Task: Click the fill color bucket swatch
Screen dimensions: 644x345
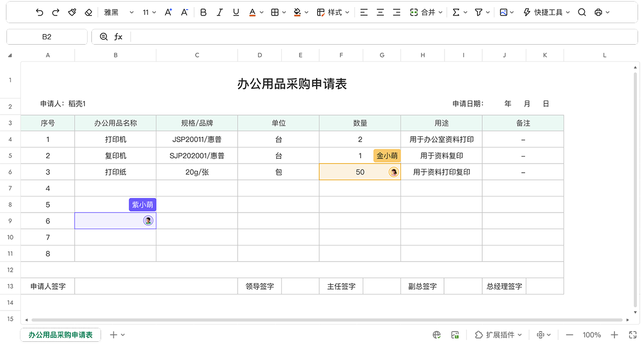Action: click(x=297, y=12)
